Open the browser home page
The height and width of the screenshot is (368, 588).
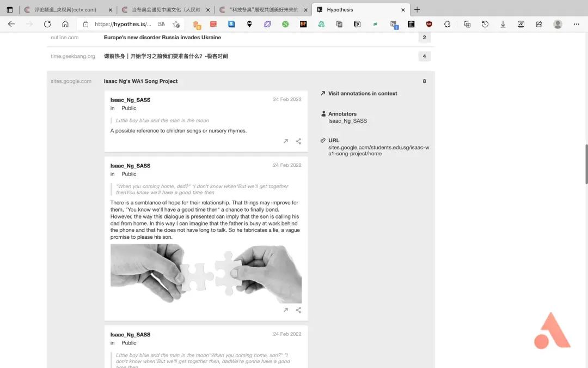65,24
